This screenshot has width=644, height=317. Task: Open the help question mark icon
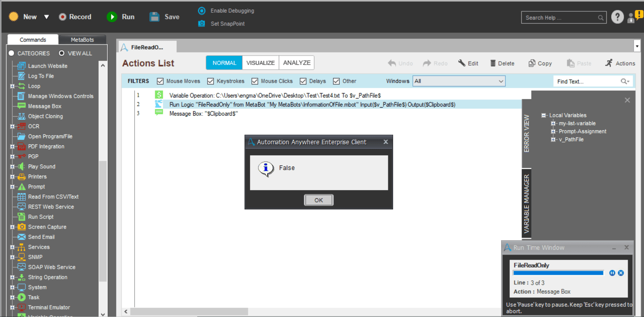tap(617, 17)
